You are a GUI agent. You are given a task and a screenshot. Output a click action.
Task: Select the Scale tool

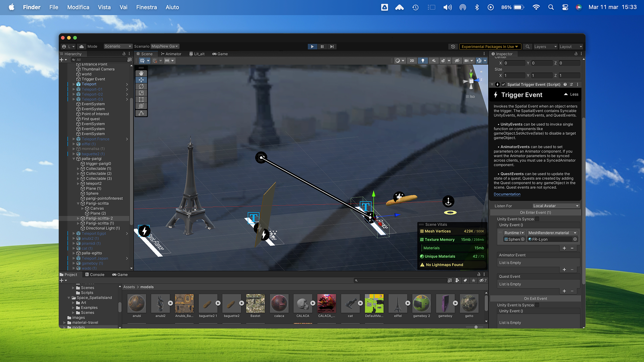click(141, 93)
